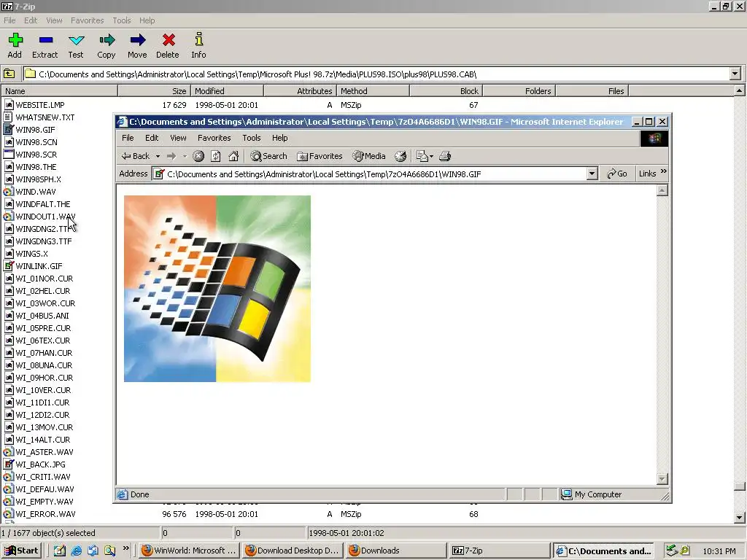
Task: Click the Forward arrow in Internet Explorer
Action: tap(171, 156)
